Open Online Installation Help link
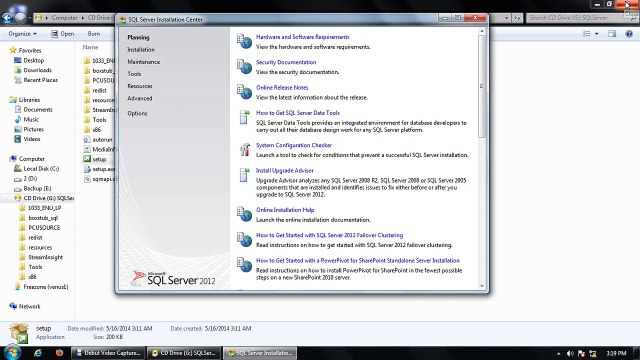The image size is (640, 360). click(x=285, y=210)
